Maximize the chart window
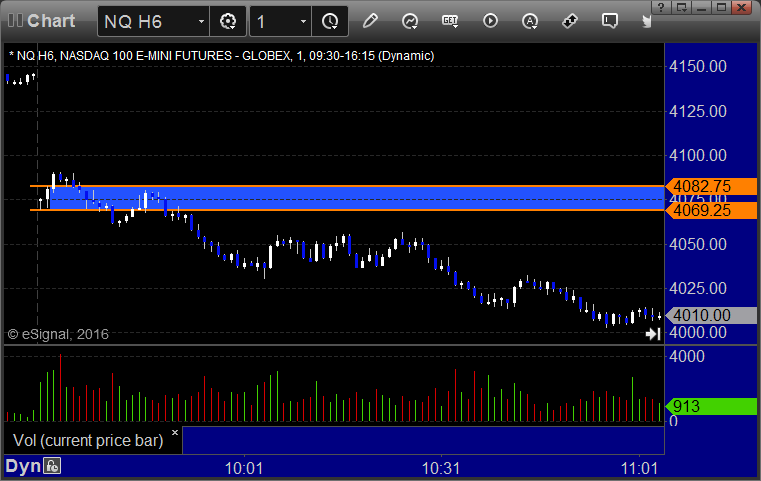This screenshot has height=481, width=761. click(x=722, y=7)
